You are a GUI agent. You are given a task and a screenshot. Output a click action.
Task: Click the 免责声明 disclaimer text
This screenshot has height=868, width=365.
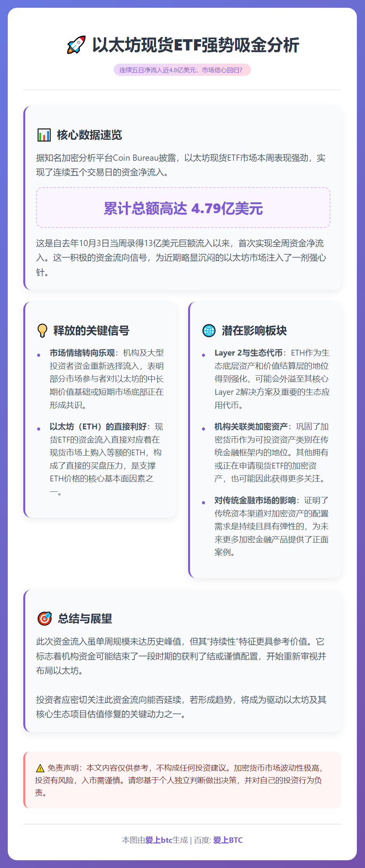pos(179,780)
